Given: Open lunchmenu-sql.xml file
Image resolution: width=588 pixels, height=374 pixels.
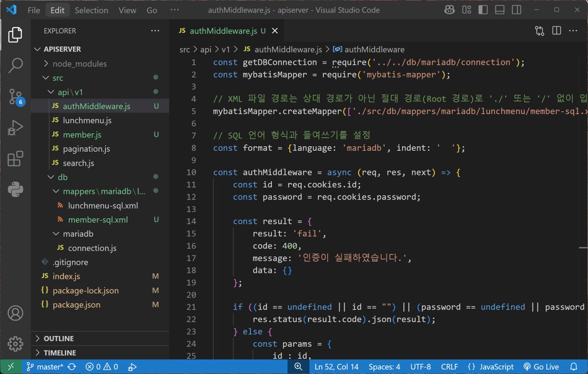Looking at the screenshot, I should (x=100, y=206).
